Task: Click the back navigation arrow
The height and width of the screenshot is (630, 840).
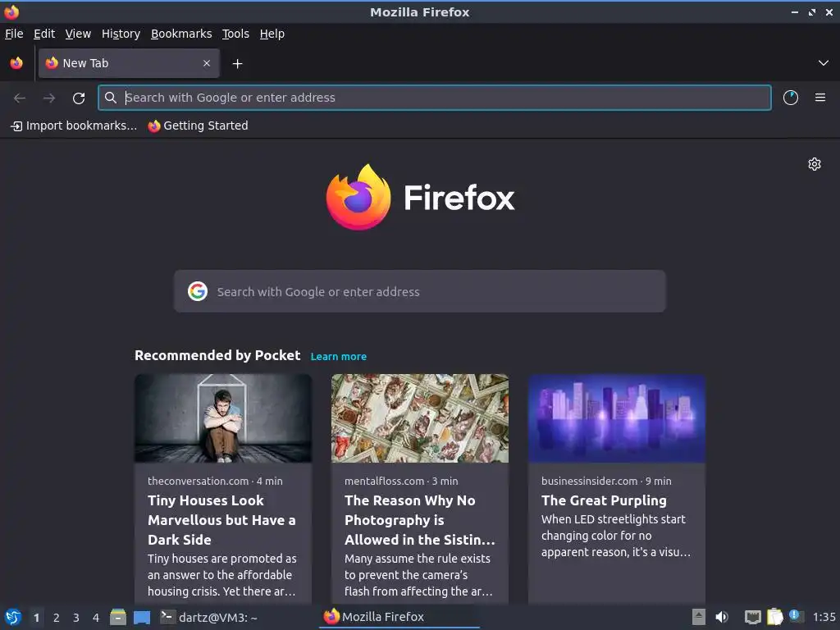Action: click(x=20, y=98)
